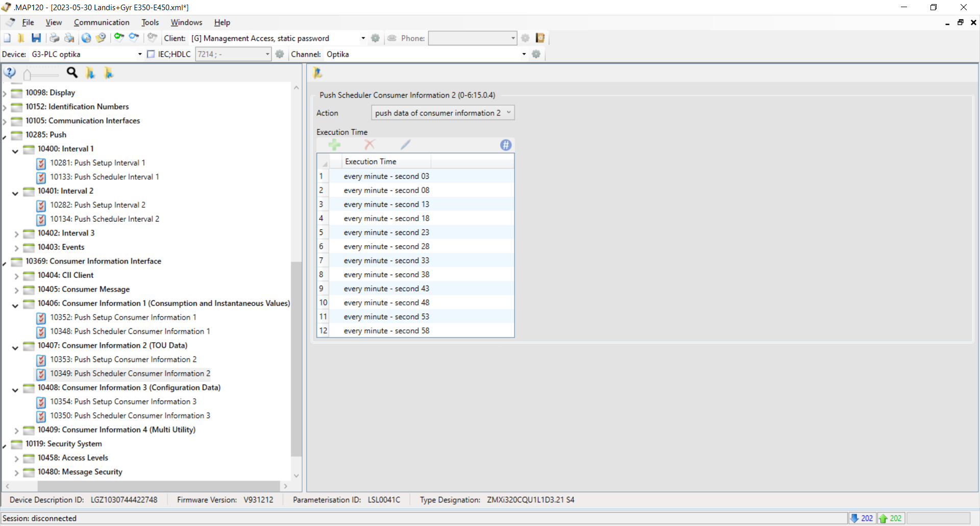Click the Save floppy disk icon

[36, 38]
